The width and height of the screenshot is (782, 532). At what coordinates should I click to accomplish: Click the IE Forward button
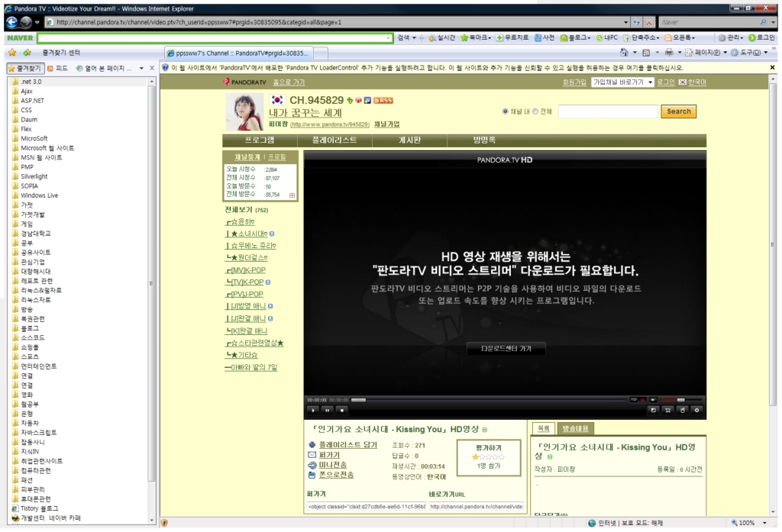[26, 22]
